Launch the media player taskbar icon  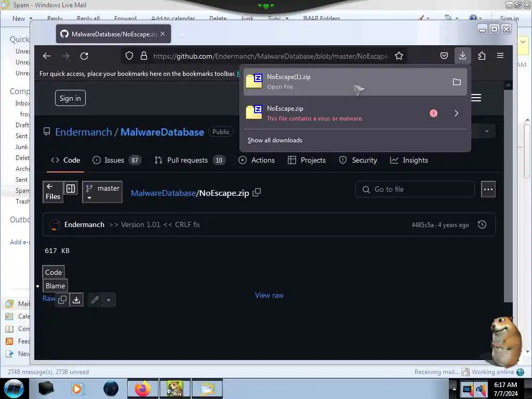pyautogui.click(x=77, y=389)
